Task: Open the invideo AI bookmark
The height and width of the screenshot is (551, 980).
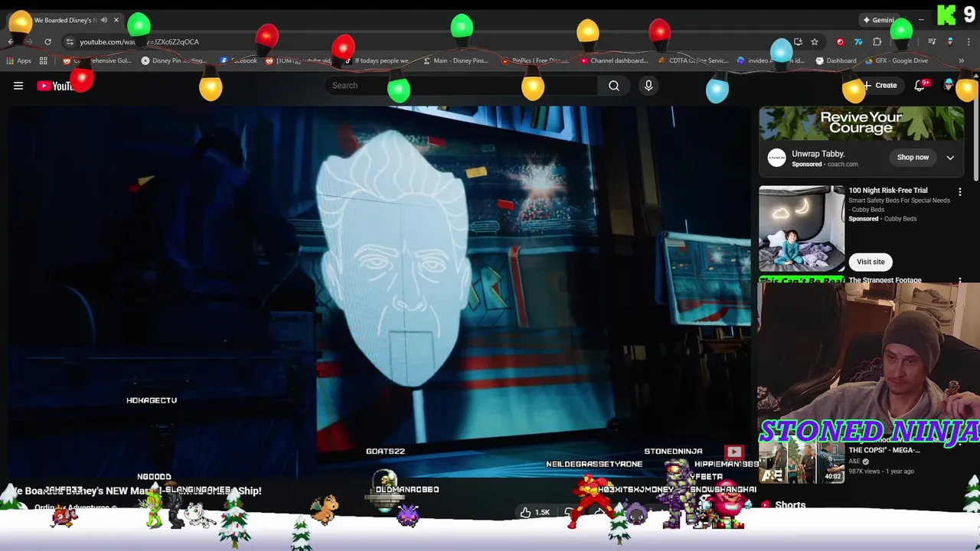Action: pos(770,60)
